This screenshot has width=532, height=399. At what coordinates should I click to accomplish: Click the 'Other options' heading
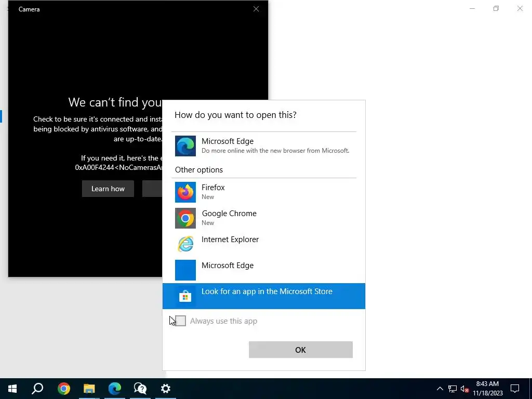point(199,170)
